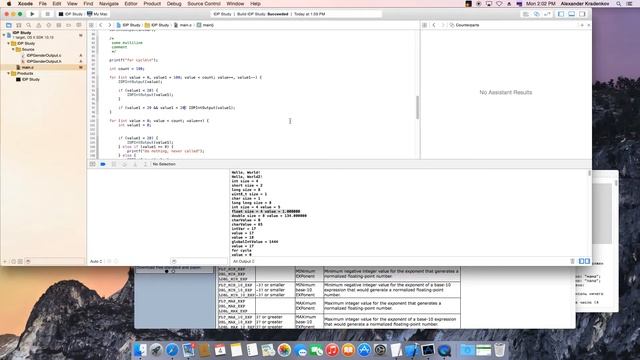Viewport: 640px width, 360px height.
Task: Switch to Version editor mode
Action: (x=547, y=14)
